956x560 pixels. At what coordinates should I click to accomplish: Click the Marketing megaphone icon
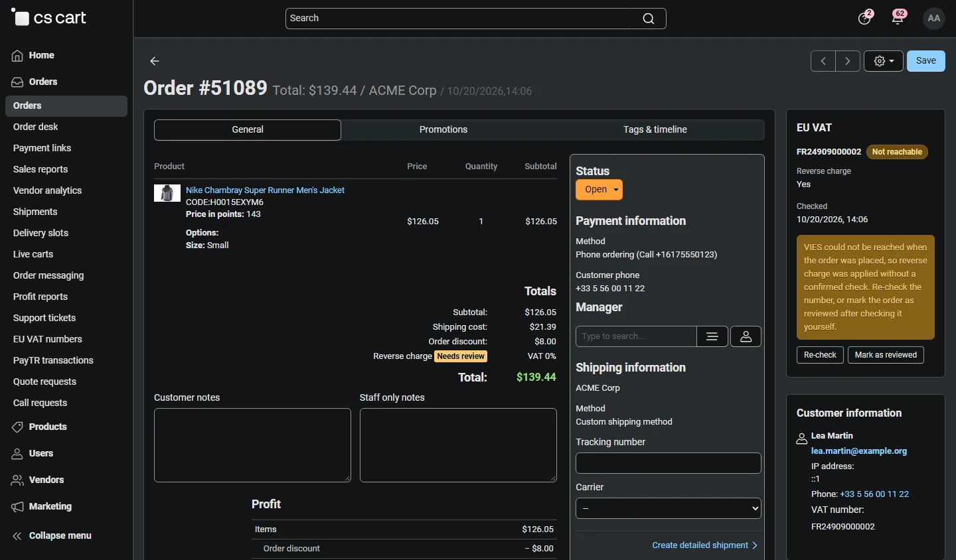tap(17, 507)
